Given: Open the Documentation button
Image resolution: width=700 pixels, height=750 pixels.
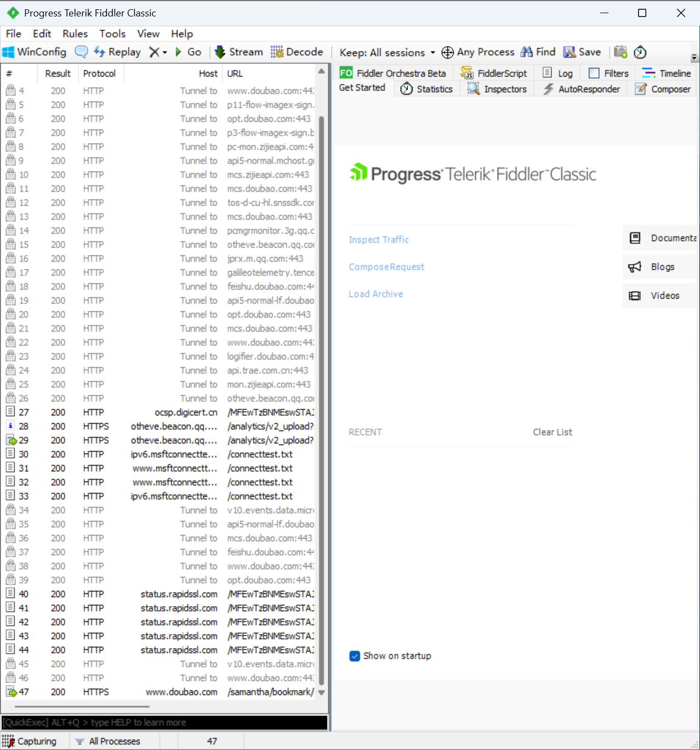Looking at the screenshot, I should pos(661,238).
